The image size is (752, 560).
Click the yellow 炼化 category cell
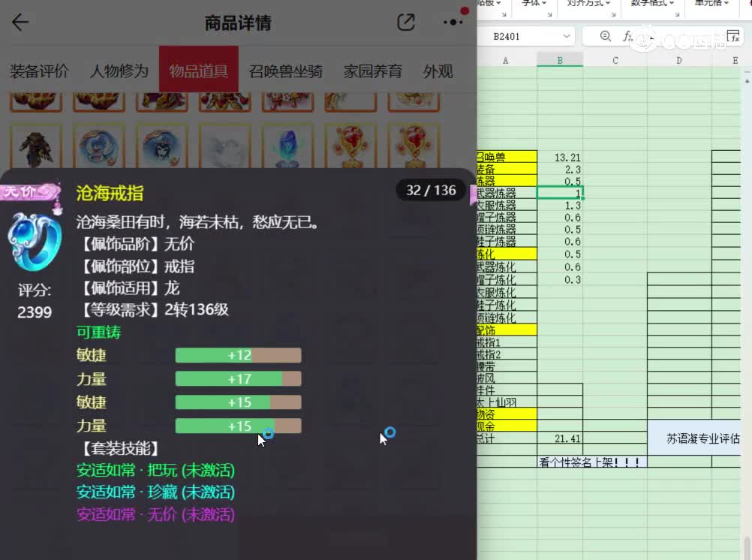coord(507,254)
